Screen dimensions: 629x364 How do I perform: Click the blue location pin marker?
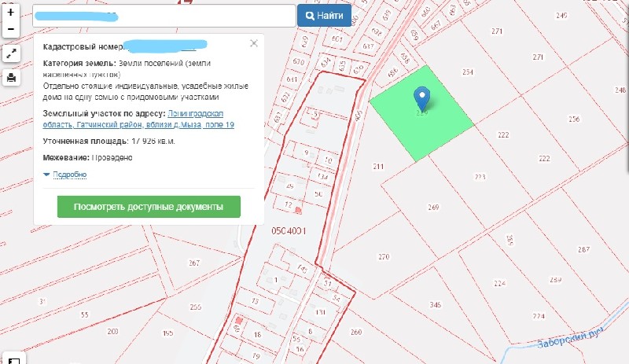(x=422, y=97)
